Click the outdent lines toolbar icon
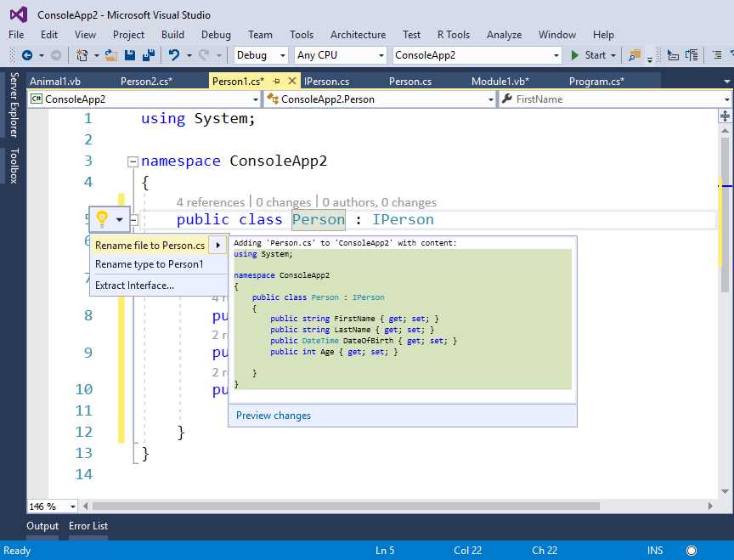The height and width of the screenshot is (560, 734). 717,55
